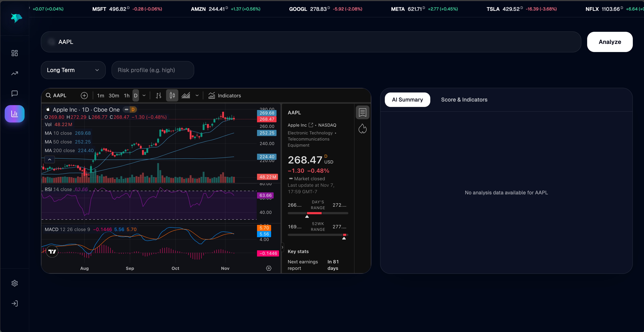
Task: Open the chat bubble sidebar icon
Action: [x=14, y=94]
